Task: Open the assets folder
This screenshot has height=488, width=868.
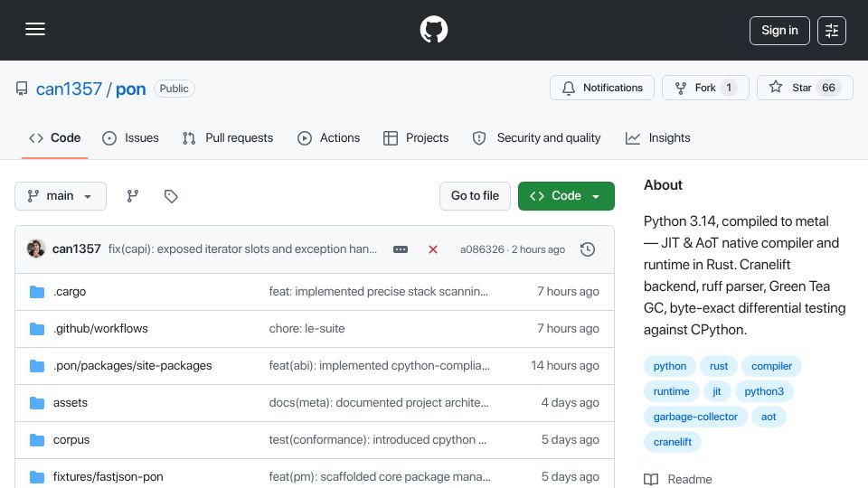Action: 71,403
